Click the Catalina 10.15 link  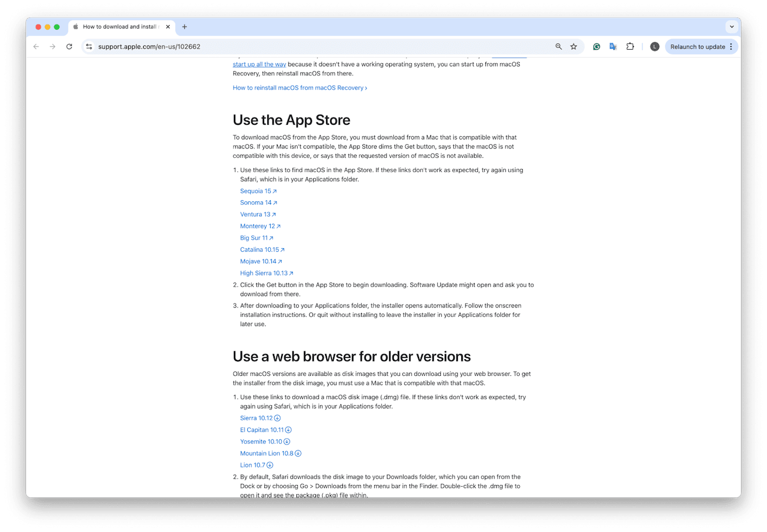coord(262,249)
